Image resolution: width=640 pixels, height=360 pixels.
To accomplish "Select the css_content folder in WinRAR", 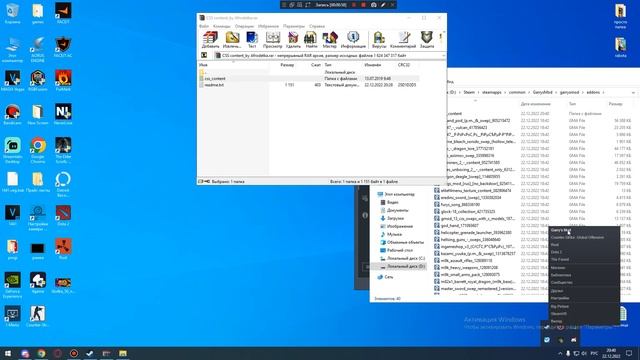I will [x=215, y=78].
